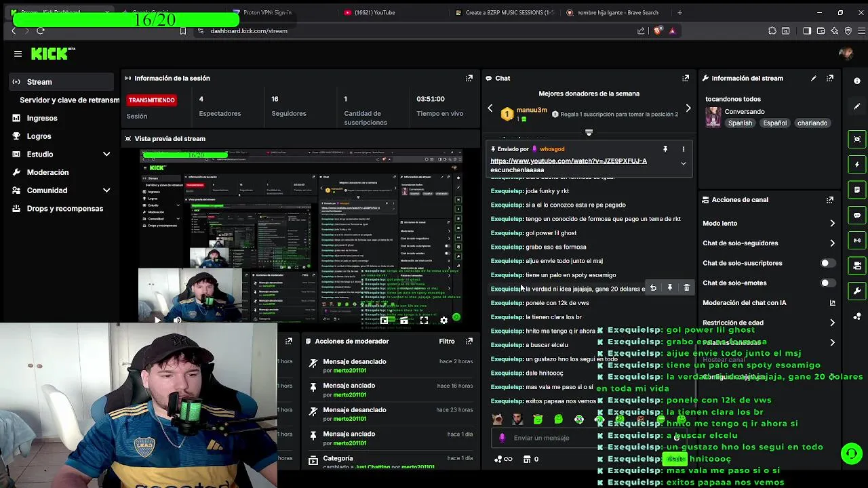
Task: Toggle the wrench panel in right rail
Action: click(x=857, y=291)
